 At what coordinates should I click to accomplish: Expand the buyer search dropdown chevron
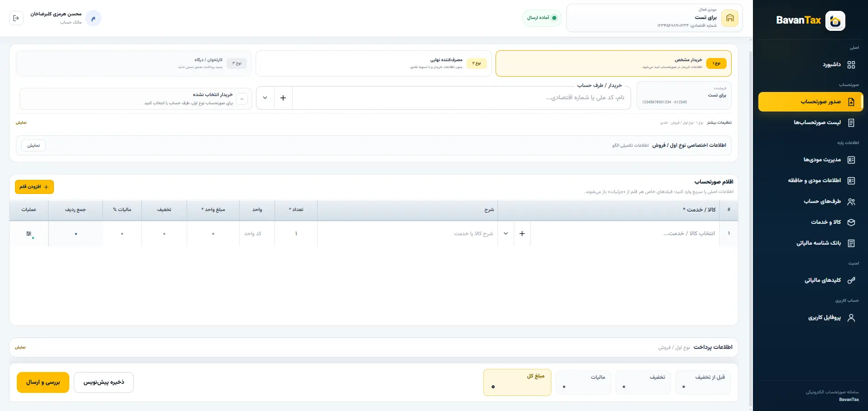[265, 98]
